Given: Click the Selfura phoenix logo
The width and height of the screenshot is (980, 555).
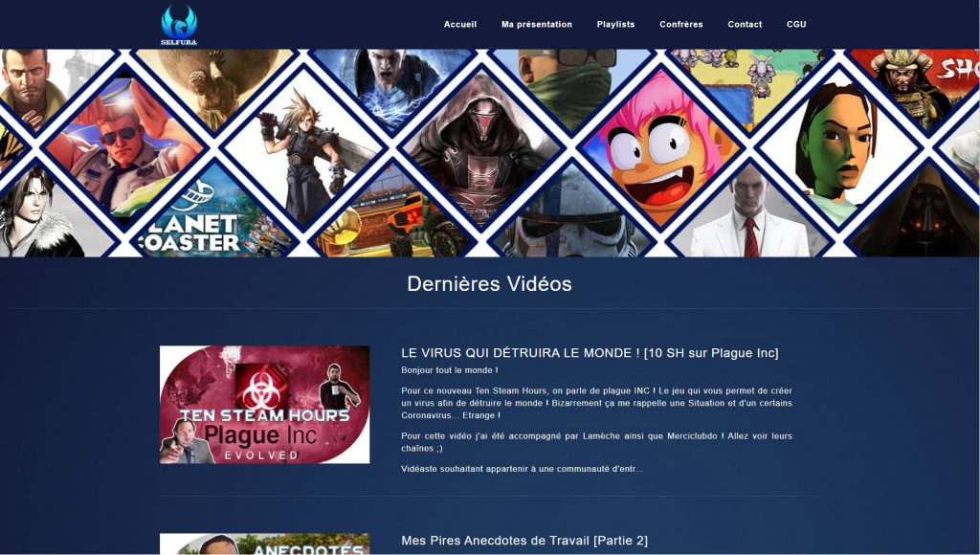Looking at the screenshot, I should (x=179, y=25).
